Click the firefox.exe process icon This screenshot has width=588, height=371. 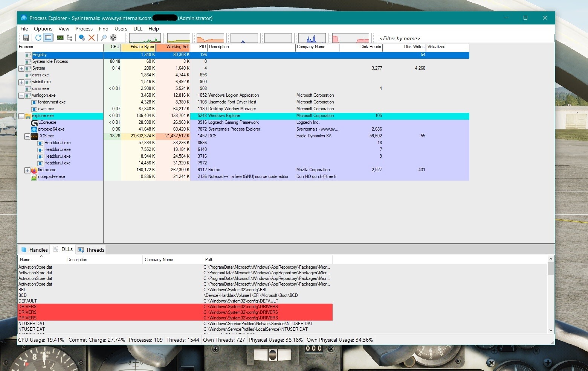point(34,170)
